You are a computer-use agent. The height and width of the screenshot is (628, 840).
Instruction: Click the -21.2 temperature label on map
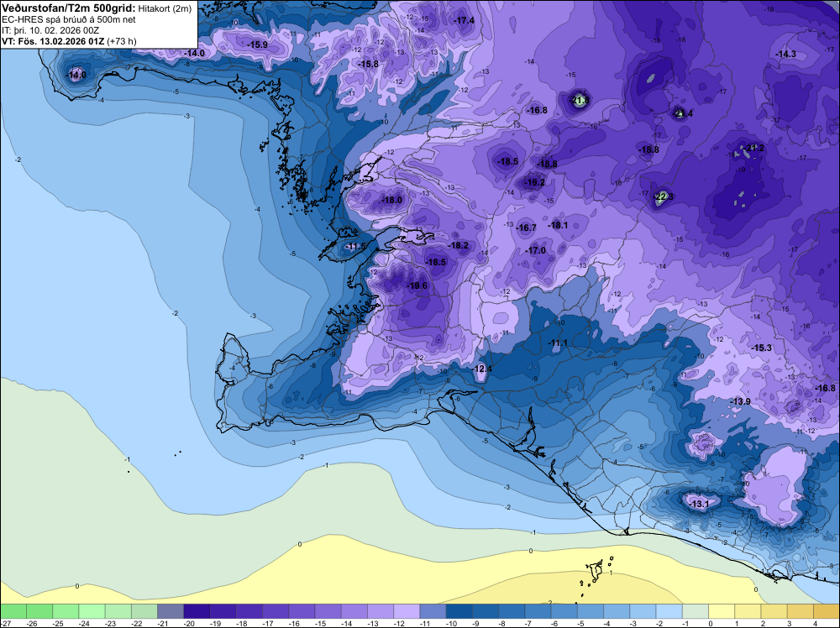pyautogui.click(x=755, y=149)
